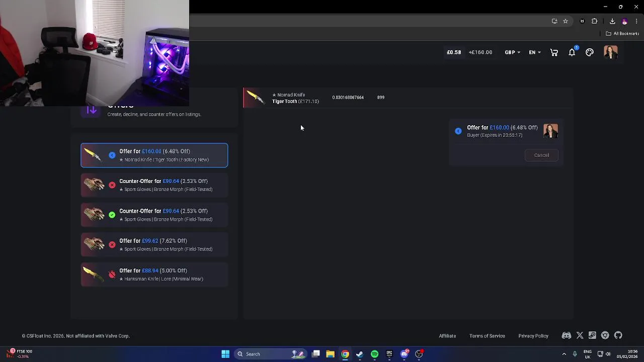Image resolution: width=644 pixels, height=362 pixels.
Task: Click the FTSE 100 taskbar widget
Action: pos(20,354)
